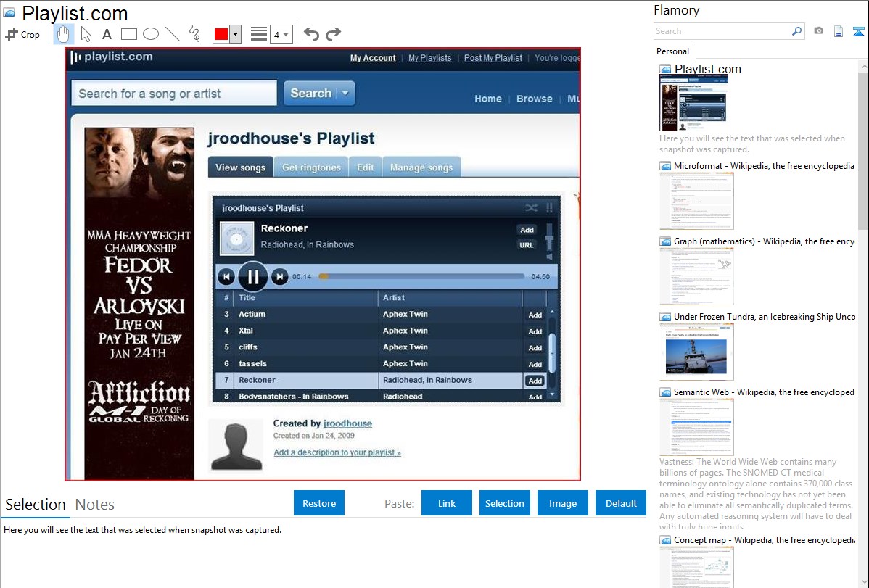
Task: Click the View songs tab in captured page
Action: click(241, 167)
